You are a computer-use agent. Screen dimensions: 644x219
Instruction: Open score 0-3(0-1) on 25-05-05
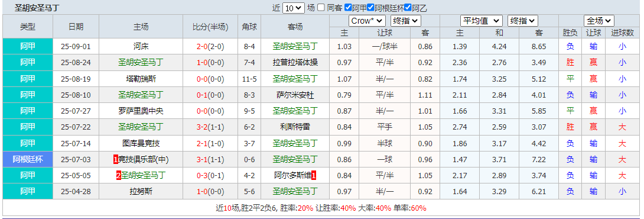[x=210, y=176]
